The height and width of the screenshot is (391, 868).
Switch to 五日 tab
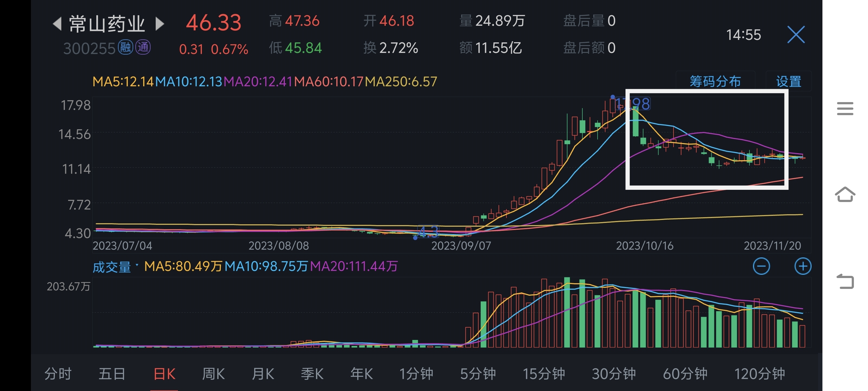coord(112,373)
